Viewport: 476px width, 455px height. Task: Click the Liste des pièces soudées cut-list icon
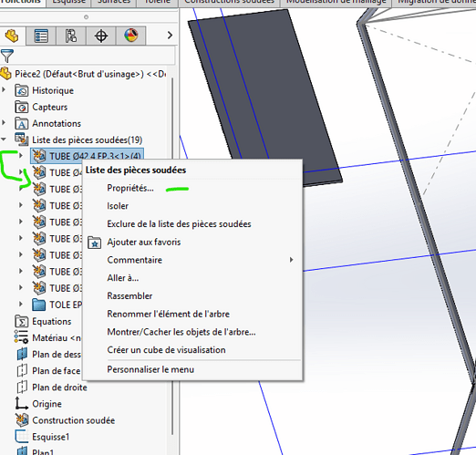tap(22, 140)
